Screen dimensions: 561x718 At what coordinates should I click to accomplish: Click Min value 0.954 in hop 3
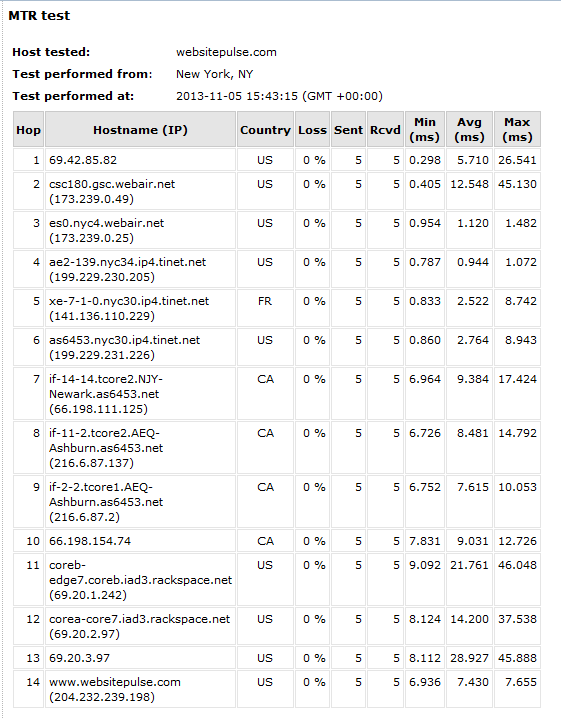pyautogui.click(x=425, y=223)
